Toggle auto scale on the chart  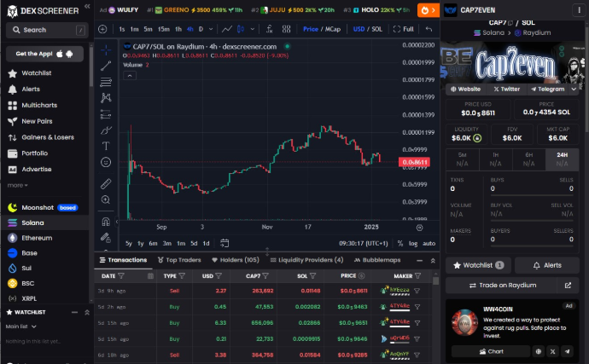click(429, 244)
